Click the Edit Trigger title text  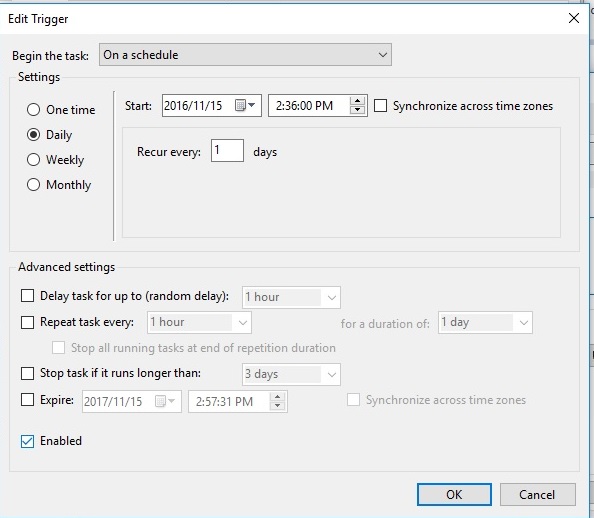click(38, 19)
